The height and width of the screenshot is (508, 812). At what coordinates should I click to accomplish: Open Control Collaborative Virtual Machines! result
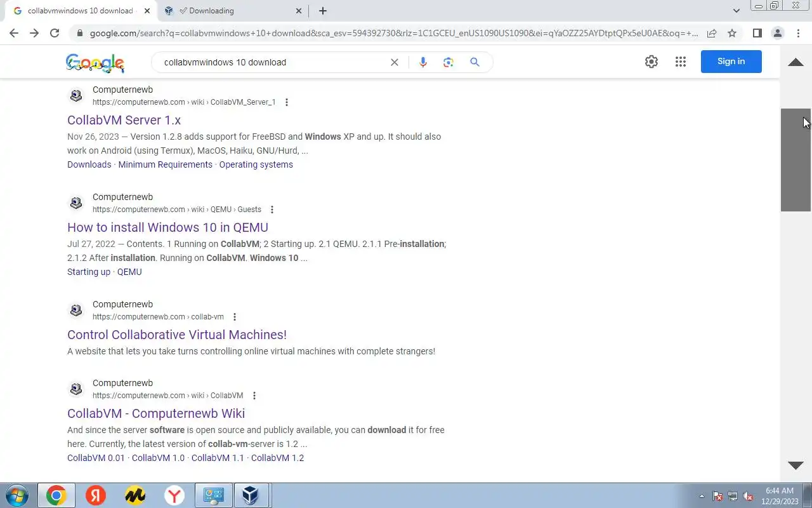tap(177, 335)
